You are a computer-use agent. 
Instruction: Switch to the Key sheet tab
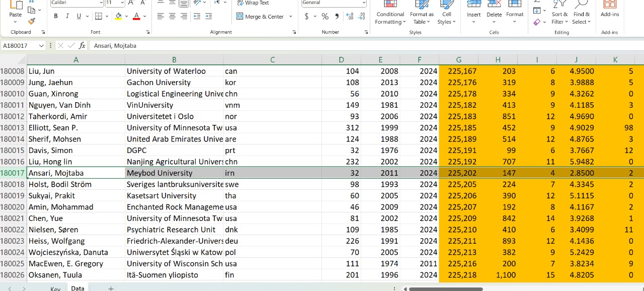55,288
